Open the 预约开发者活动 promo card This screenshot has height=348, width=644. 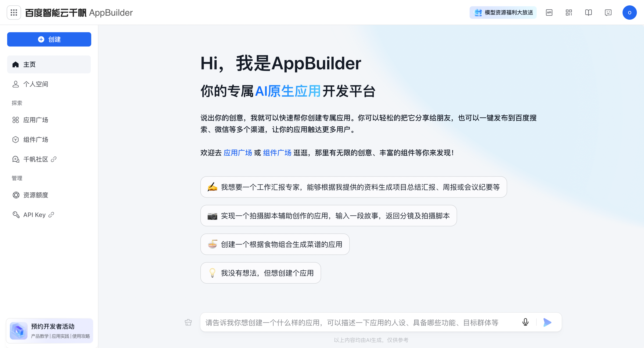click(49, 331)
